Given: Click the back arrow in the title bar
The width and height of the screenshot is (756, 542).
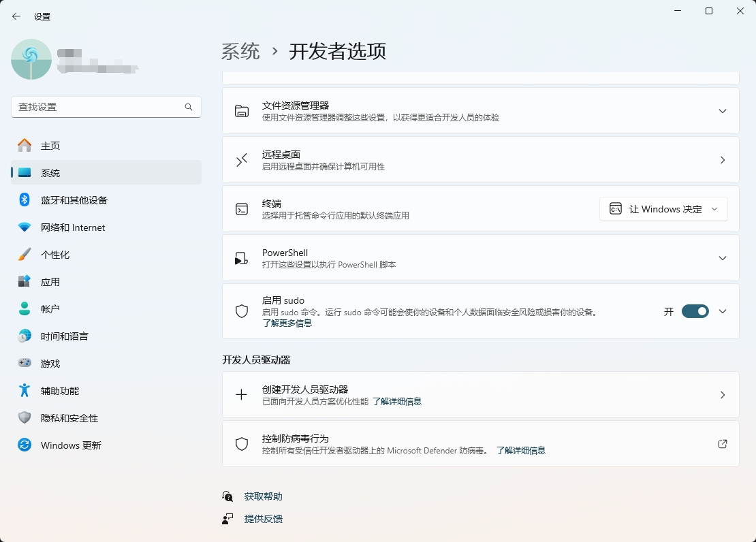Looking at the screenshot, I should (x=16, y=16).
